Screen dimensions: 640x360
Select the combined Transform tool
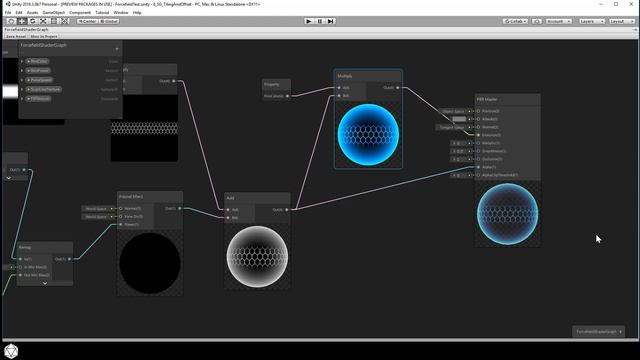pos(65,21)
